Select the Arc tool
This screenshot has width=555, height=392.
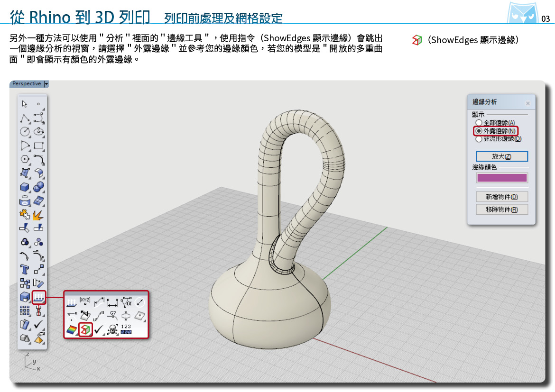[x=25, y=146]
